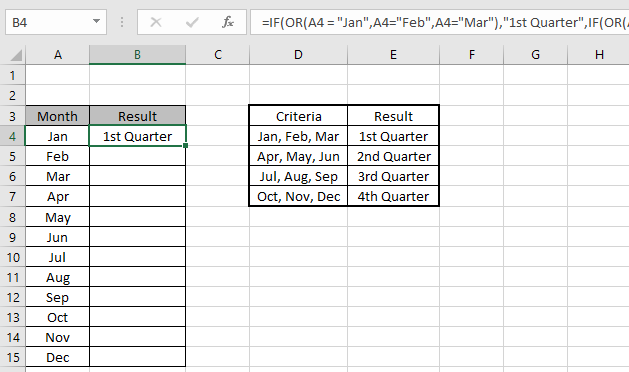Viewport: 629px width, 372px height.
Task: Click the formula bar text with IF formula
Action: coord(439,22)
